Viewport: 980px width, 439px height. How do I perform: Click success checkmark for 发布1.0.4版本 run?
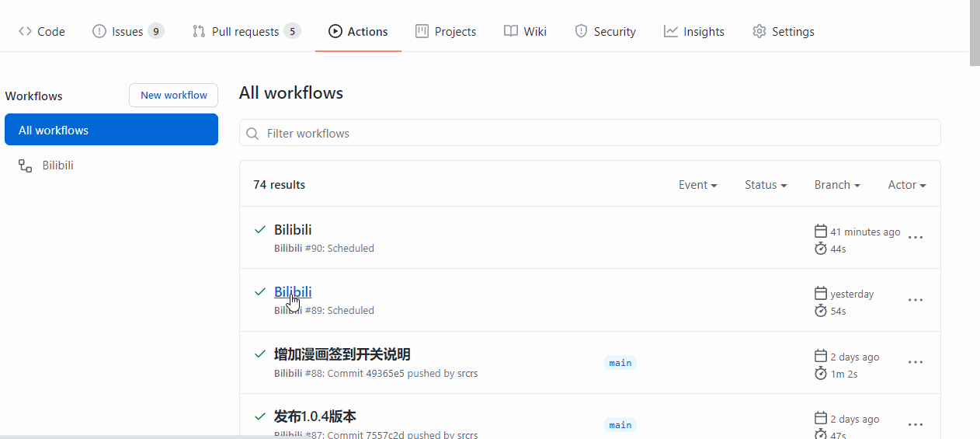260,416
